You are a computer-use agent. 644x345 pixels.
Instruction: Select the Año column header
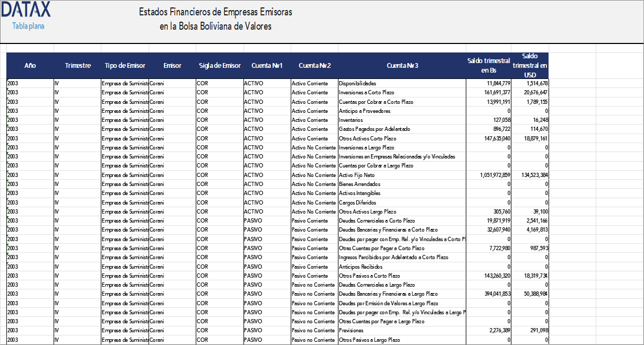(30, 66)
